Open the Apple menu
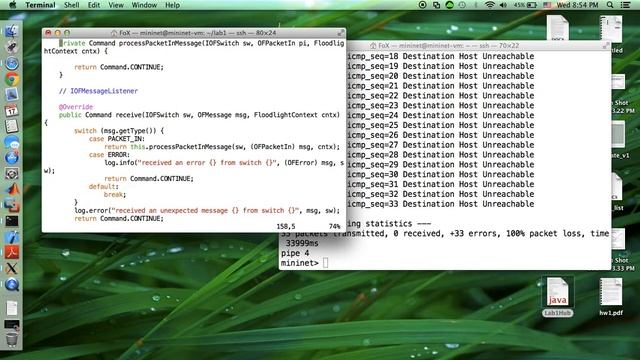The height and width of the screenshot is (360, 640). (12, 5)
